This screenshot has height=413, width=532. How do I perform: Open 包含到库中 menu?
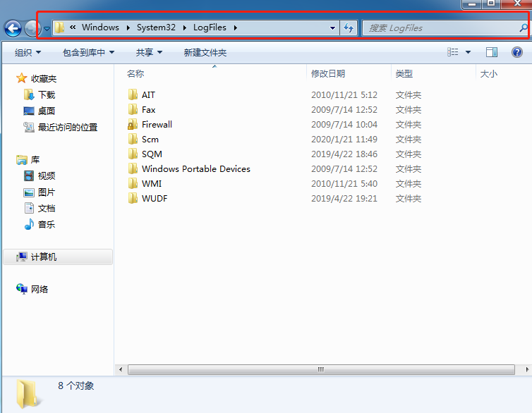coord(88,52)
